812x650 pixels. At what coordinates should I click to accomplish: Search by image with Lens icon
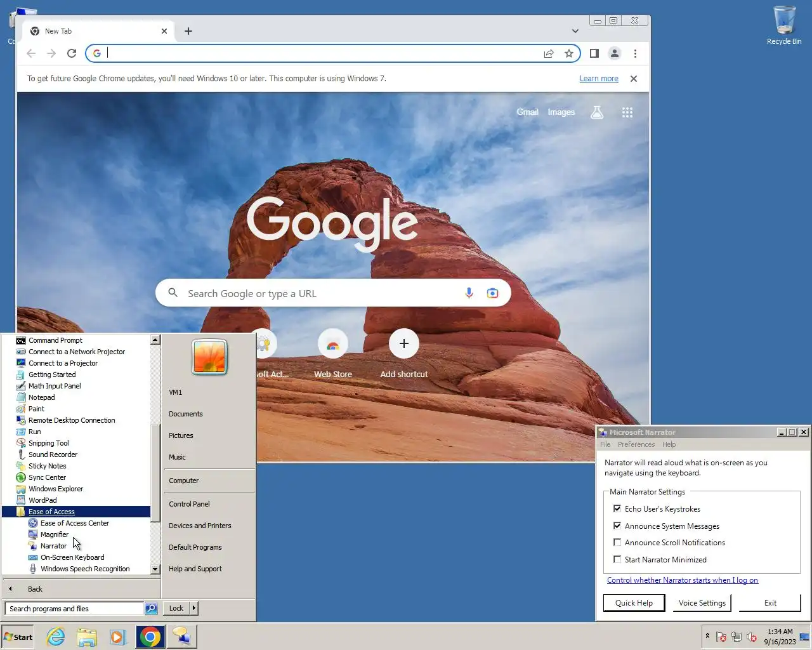[492, 293]
